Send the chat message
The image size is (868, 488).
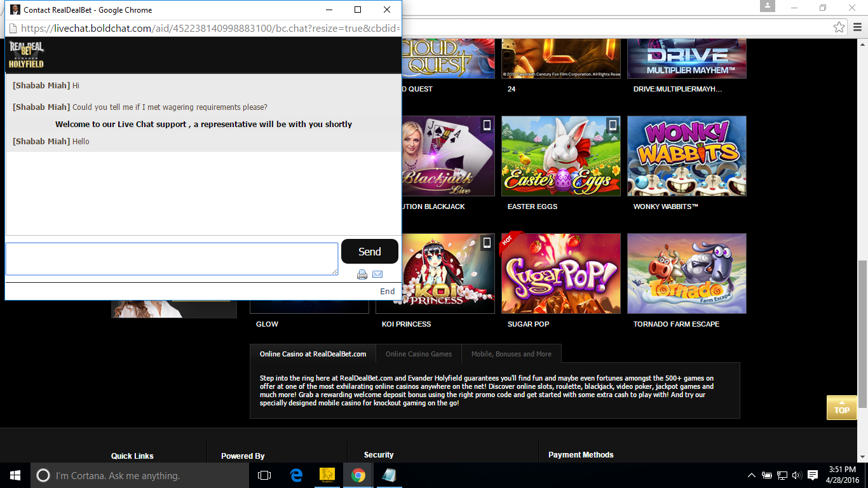click(370, 252)
